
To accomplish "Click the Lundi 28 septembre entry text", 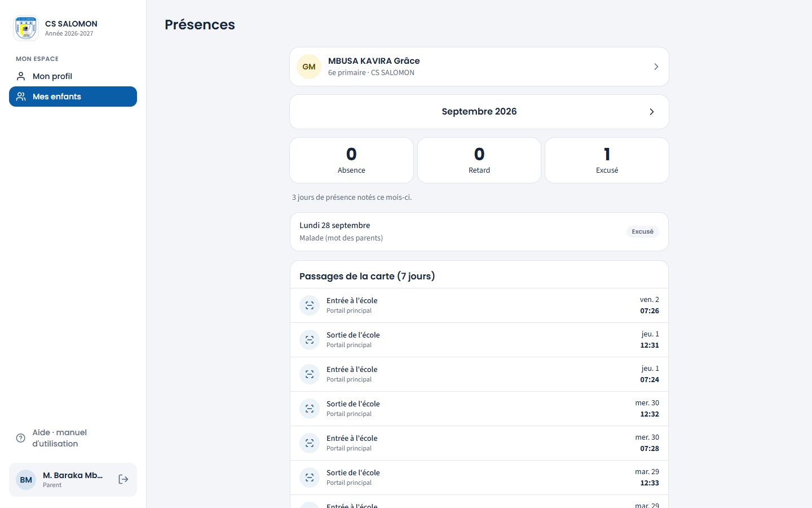I will point(335,225).
